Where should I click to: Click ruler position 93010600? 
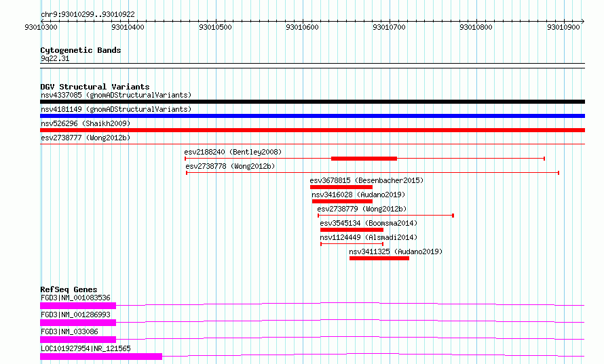point(303,27)
